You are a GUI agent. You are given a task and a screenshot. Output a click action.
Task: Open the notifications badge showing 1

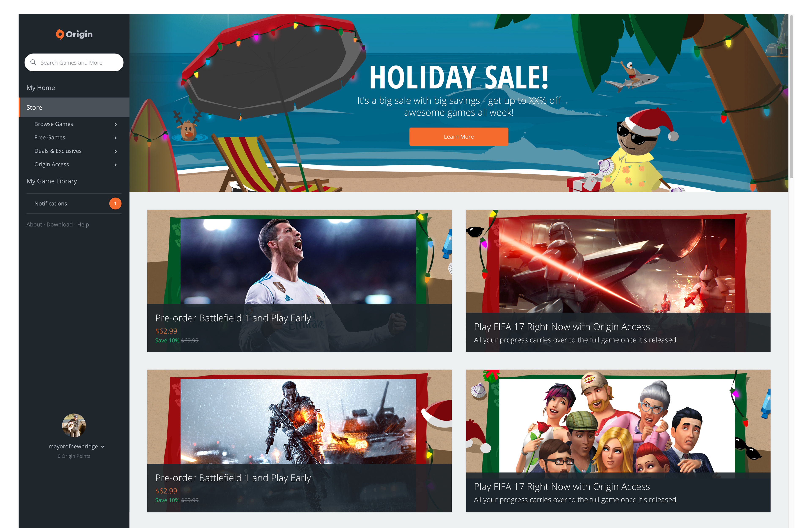coord(115,204)
